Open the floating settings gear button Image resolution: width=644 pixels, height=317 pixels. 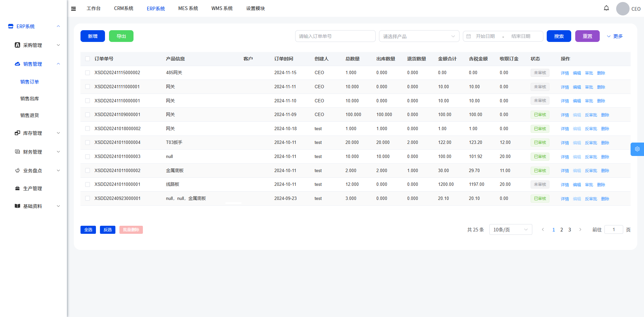[x=637, y=149]
